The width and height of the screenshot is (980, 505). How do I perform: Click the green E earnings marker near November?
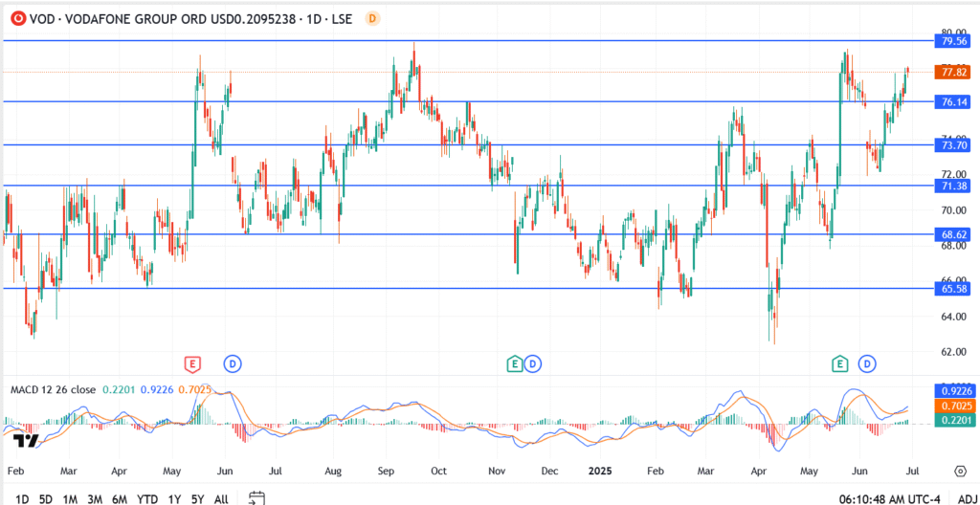tap(515, 363)
